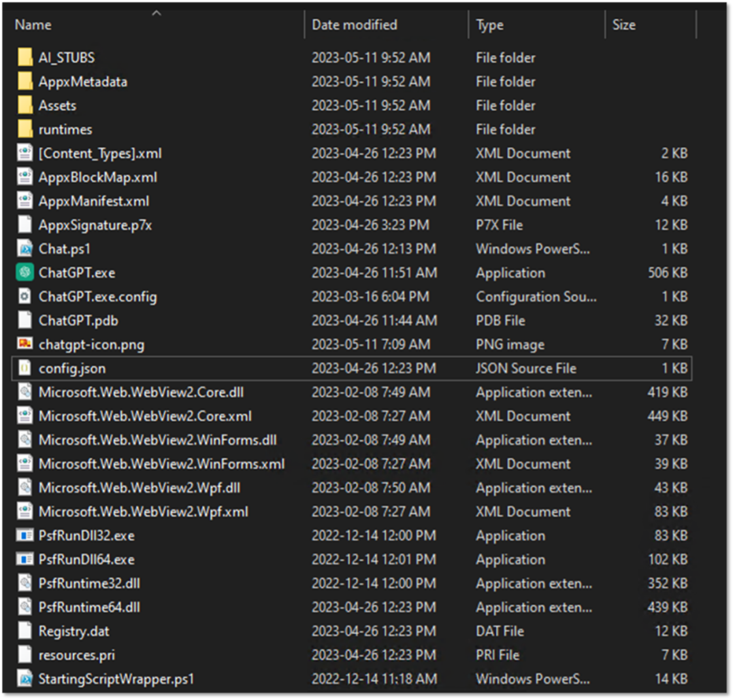The image size is (735, 700).
Task: Click the [Content_Types].xml file icon
Action: point(25,153)
